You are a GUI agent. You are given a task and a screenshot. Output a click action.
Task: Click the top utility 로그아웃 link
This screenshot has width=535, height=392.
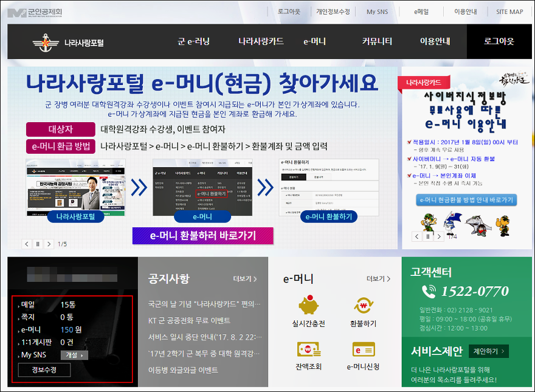point(289,12)
